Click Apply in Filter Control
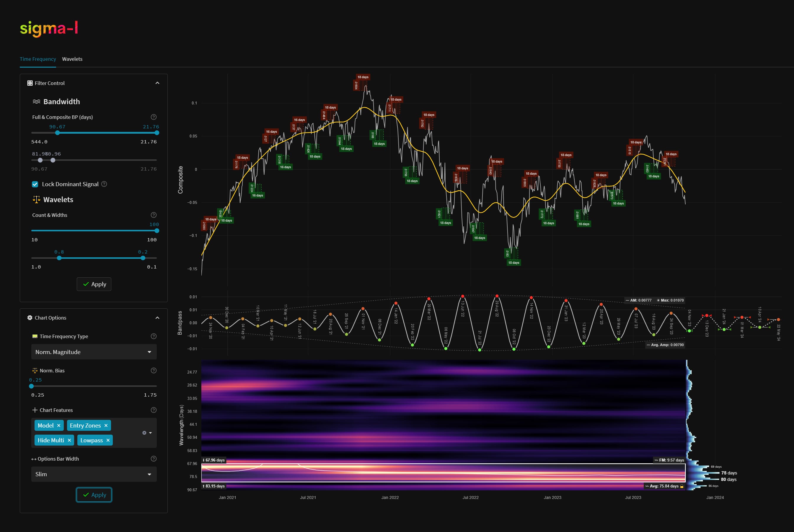The image size is (794, 532). [94, 284]
